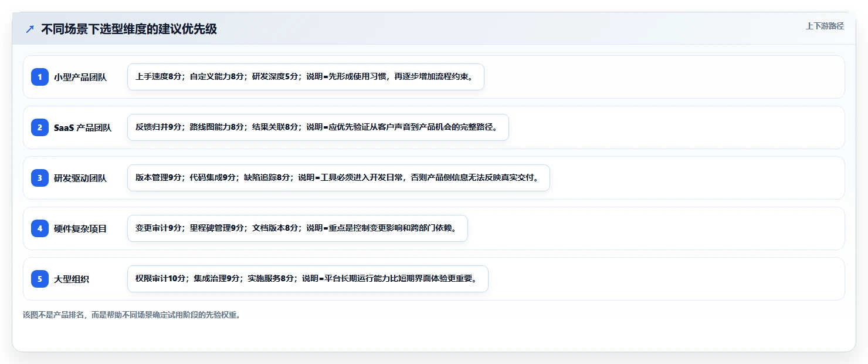The width and height of the screenshot is (868, 364).
Task: Select the number 4 badge for 硬件复杂项目
Action: (x=40, y=228)
